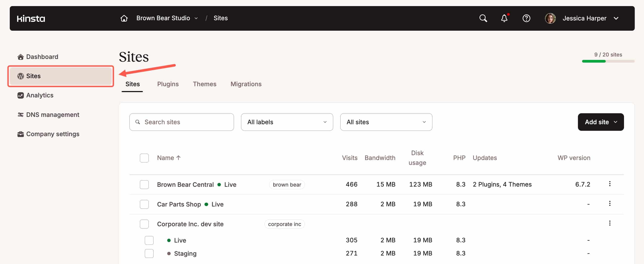Check the Corporate Inc. Live environment checkbox
Viewport: 644px width, 264px height.
[149, 240]
